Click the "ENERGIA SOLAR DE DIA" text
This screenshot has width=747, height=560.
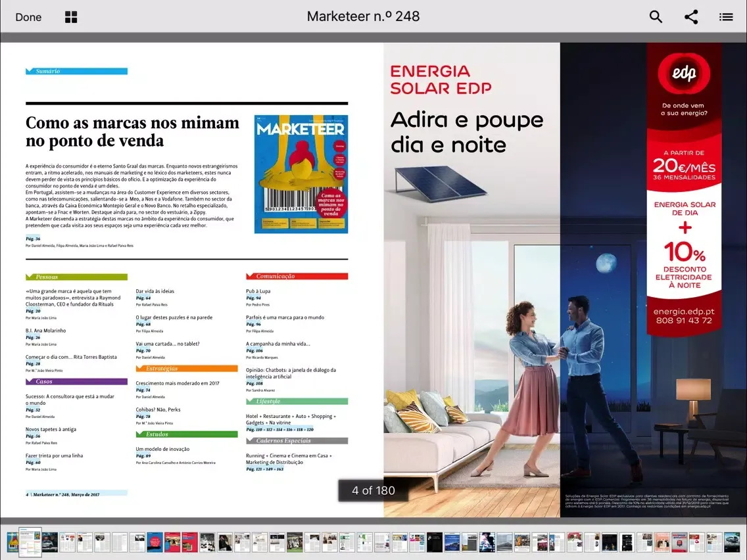click(685, 208)
